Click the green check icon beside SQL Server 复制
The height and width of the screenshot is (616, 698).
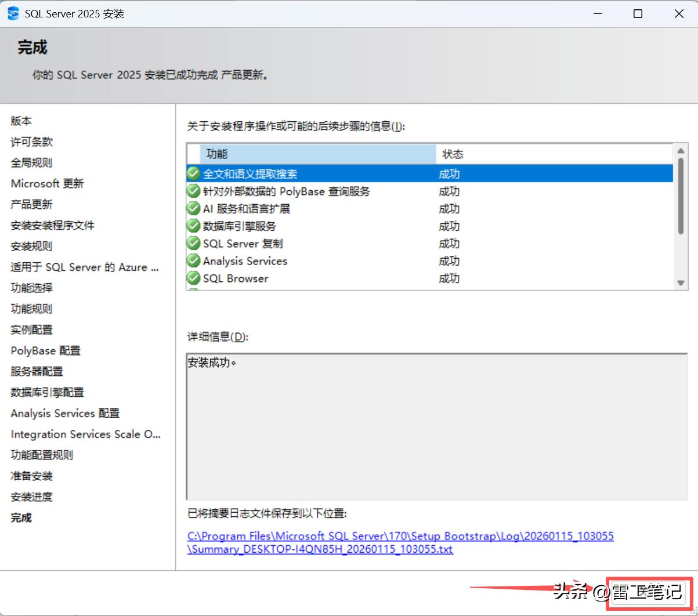tap(194, 243)
